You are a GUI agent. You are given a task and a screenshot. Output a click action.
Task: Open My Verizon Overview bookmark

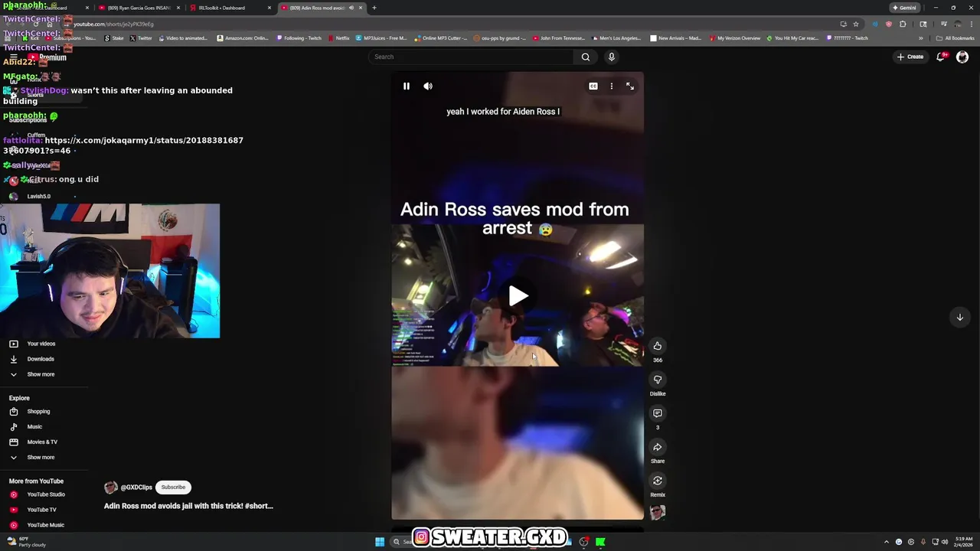[735, 38]
